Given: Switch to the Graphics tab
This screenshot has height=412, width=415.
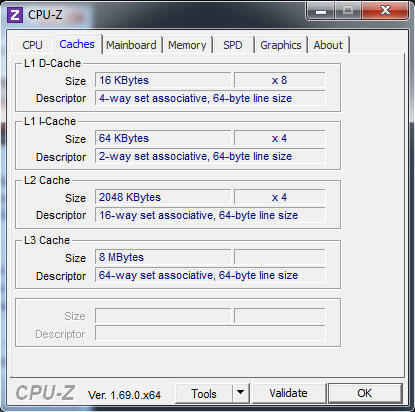Looking at the screenshot, I should (281, 45).
